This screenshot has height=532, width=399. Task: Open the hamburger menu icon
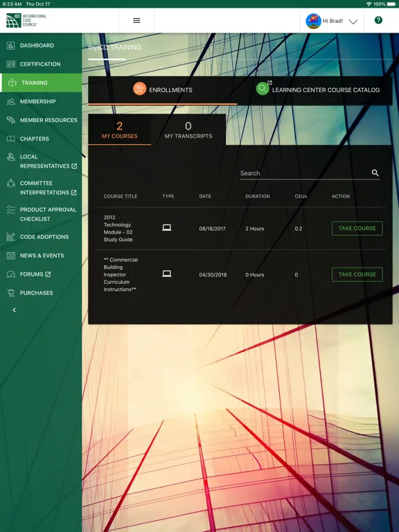pos(136,20)
